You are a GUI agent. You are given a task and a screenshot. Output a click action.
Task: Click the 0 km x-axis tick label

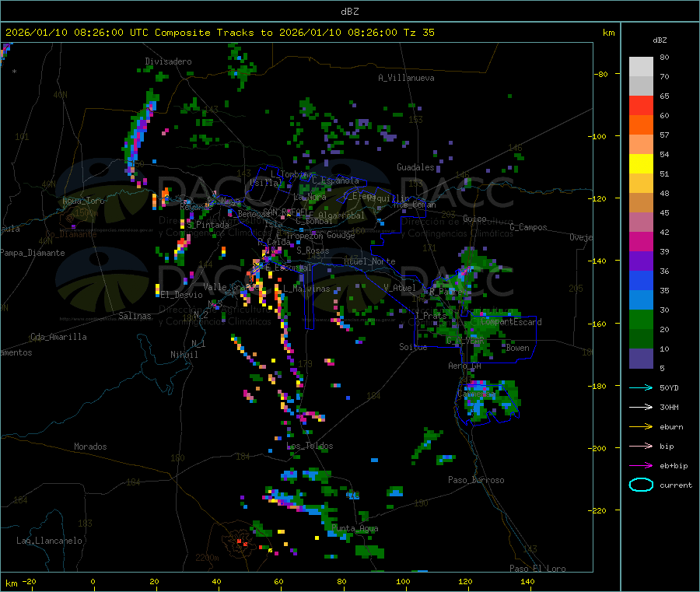click(93, 581)
